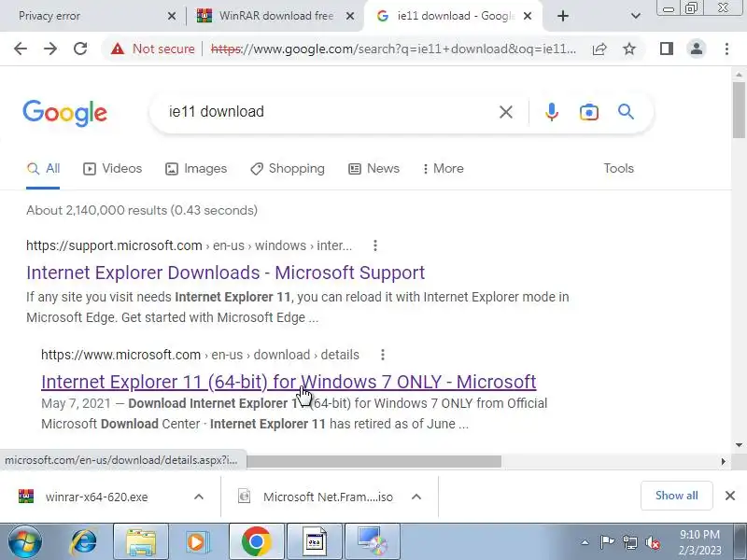
Task: Switch to the Privacy error tab
Action: (x=91, y=16)
